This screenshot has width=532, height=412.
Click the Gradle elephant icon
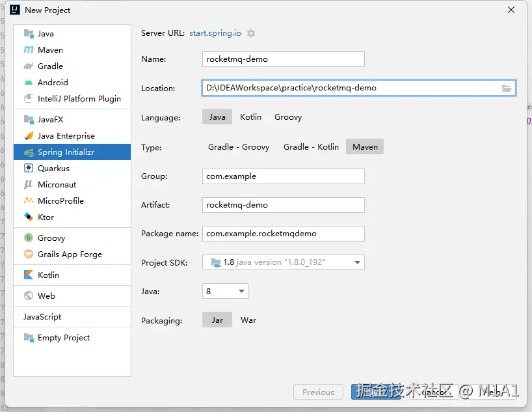pyautogui.click(x=29, y=66)
